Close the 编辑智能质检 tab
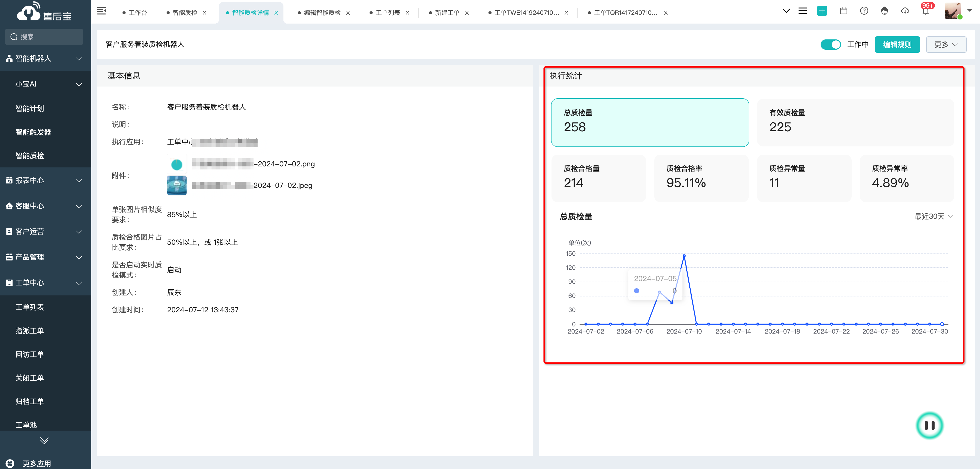The height and width of the screenshot is (469, 980). pyautogui.click(x=348, y=13)
